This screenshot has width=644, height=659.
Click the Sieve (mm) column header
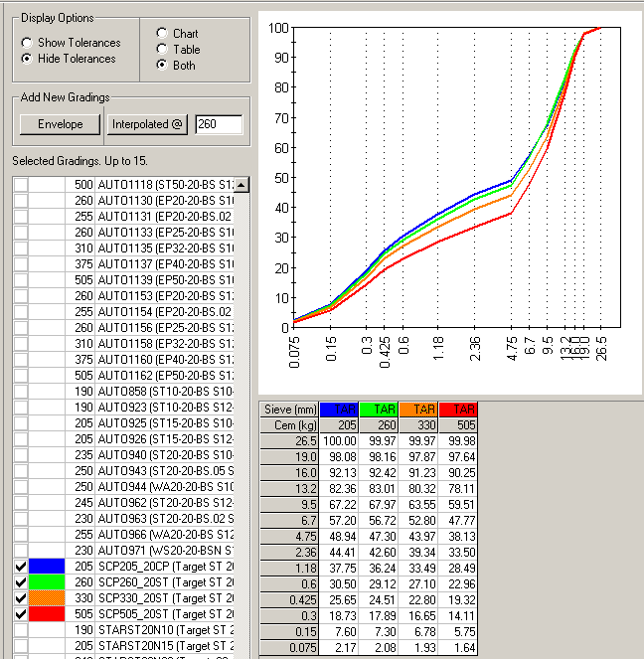point(288,409)
